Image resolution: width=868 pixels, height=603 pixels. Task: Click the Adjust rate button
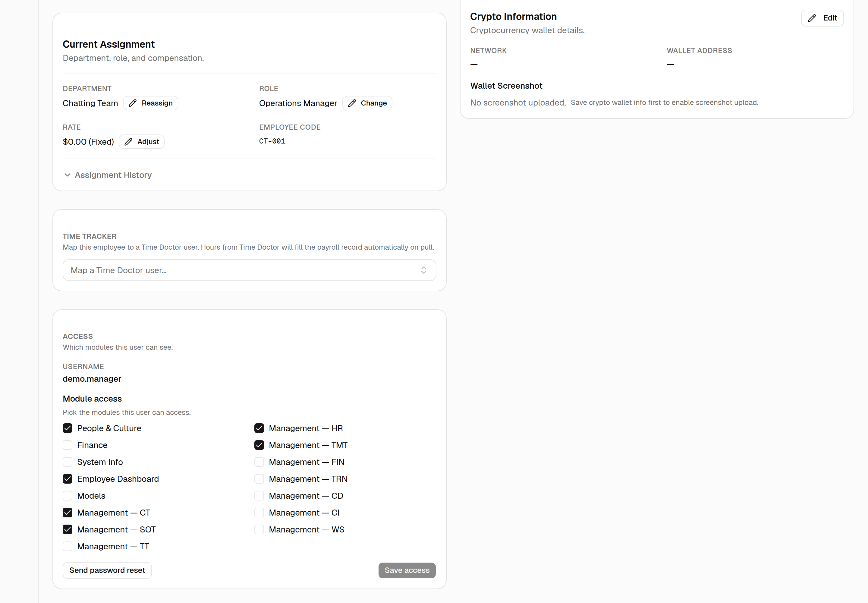coord(142,142)
